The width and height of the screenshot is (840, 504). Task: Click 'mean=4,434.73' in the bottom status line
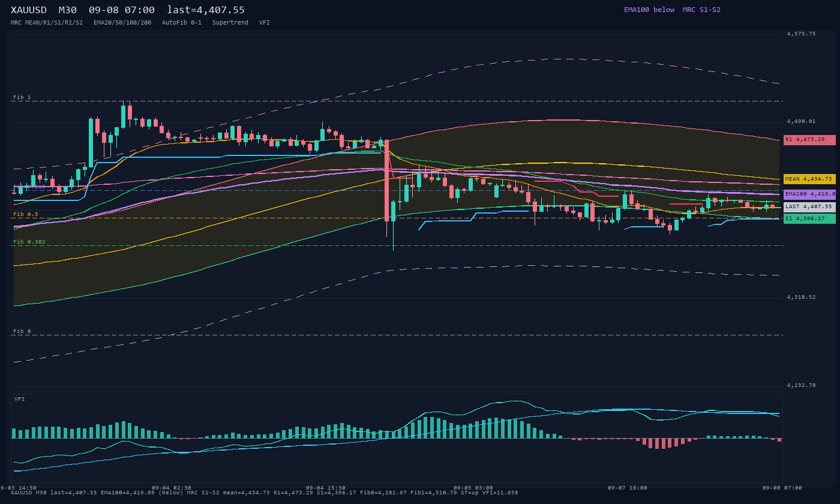pos(247,493)
